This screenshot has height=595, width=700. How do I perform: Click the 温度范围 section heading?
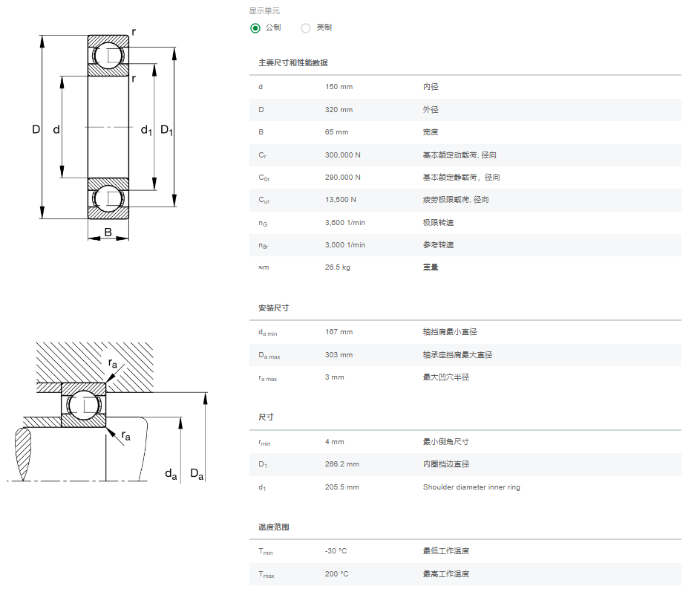274,527
